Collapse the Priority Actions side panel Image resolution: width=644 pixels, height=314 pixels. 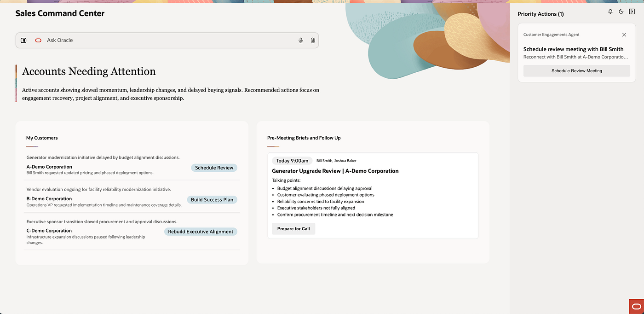pyautogui.click(x=632, y=12)
